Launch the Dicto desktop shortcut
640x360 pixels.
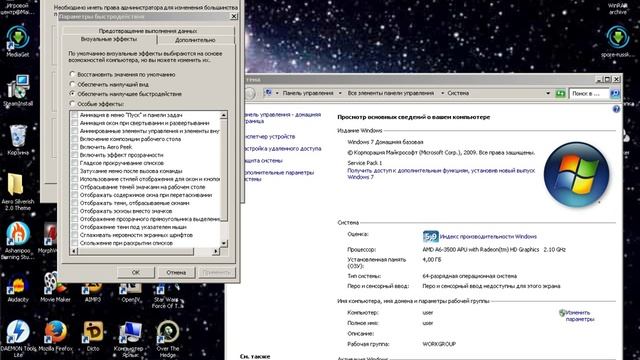coord(93,337)
